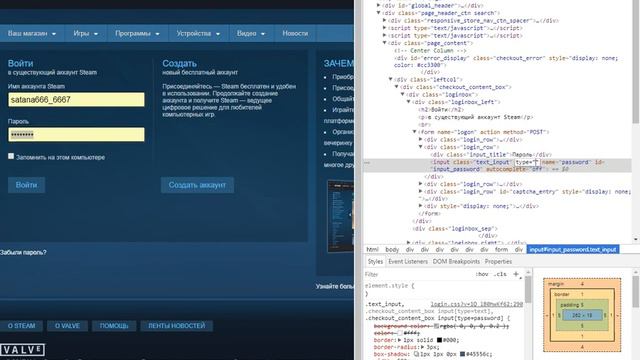This screenshot has width=640, height=360.
Task: Select the Center Column comment row
Action: pos(430,51)
